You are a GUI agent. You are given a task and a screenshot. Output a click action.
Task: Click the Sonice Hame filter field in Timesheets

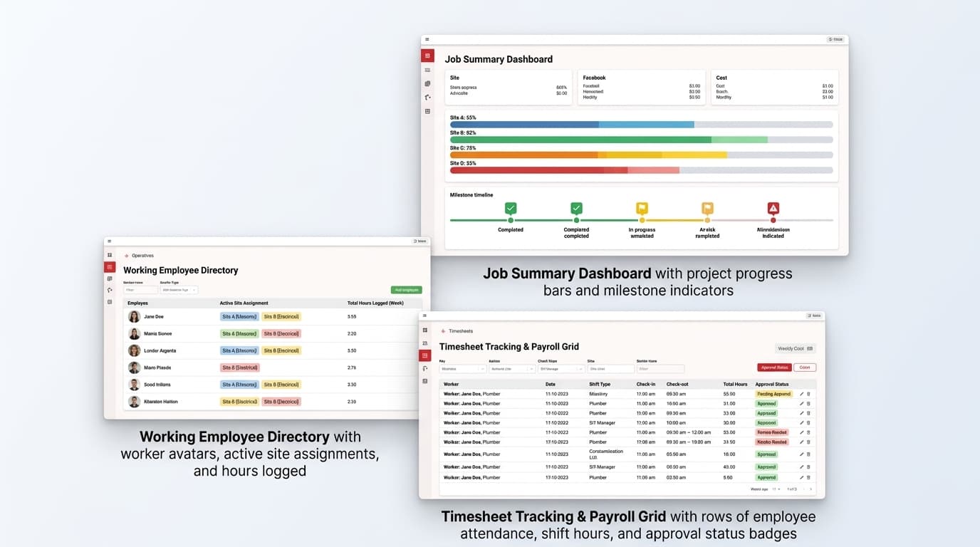660,369
